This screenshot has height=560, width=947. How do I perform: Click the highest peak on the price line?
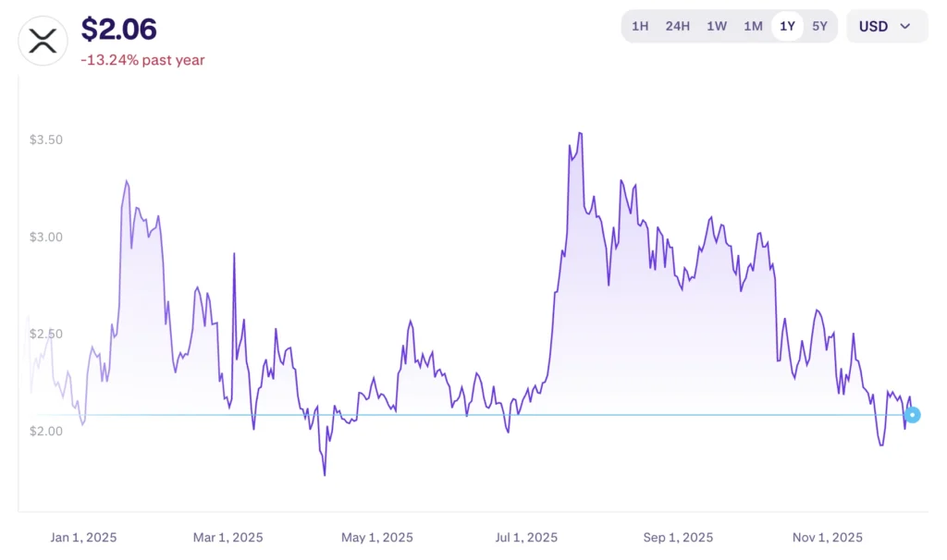point(580,133)
